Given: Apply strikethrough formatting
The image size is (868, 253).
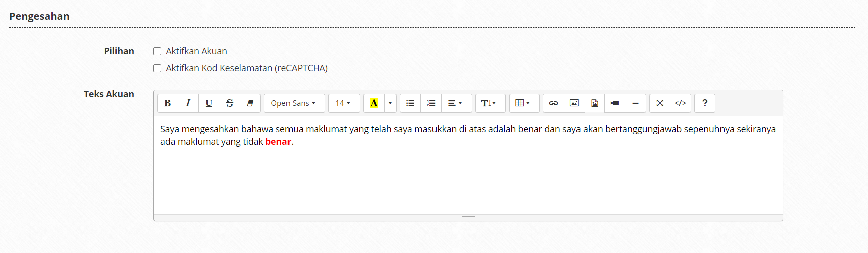Looking at the screenshot, I should 229,103.
